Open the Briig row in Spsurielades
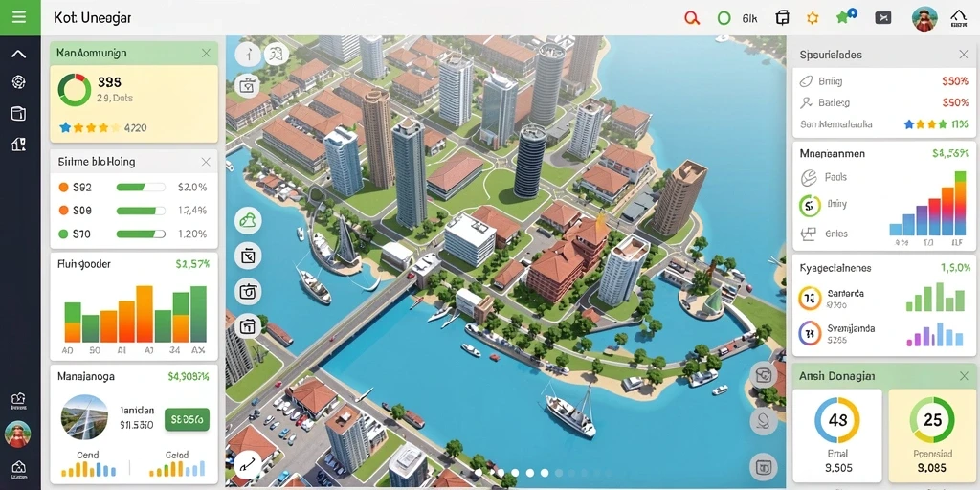 [x=883, y=81]
